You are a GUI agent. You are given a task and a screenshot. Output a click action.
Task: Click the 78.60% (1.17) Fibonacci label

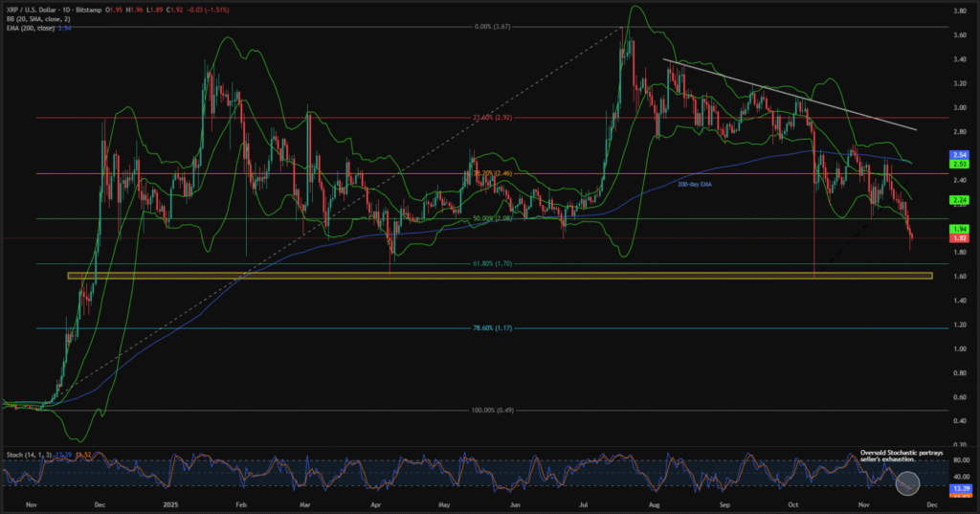pos(493,327)
